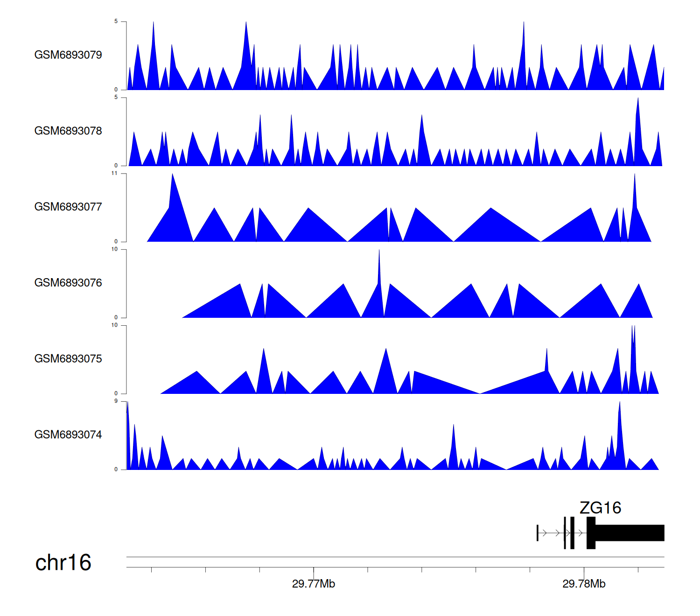Click the first thin exon of ZG16
Screen dimensions: 700x616
(538, 533)
